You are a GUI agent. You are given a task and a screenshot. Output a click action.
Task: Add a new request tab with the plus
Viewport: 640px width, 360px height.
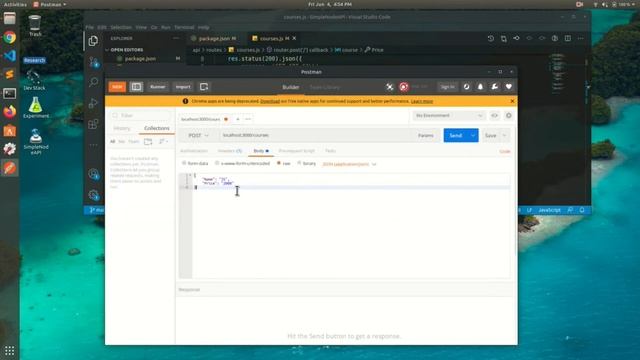238,119
